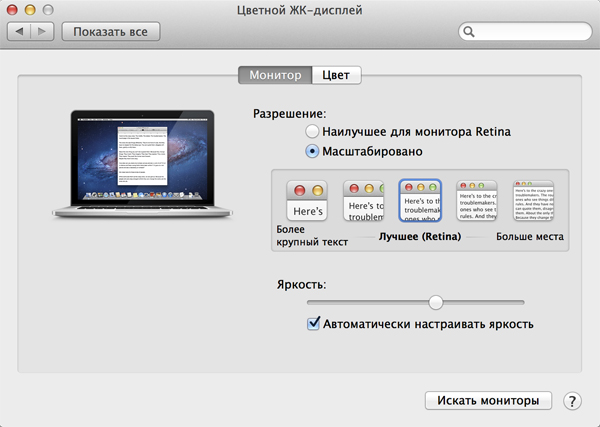Screen dimensions: 600x427
Task: Click the MacBook display preview image
Action: pyautogui.click(x=142, y=164)
